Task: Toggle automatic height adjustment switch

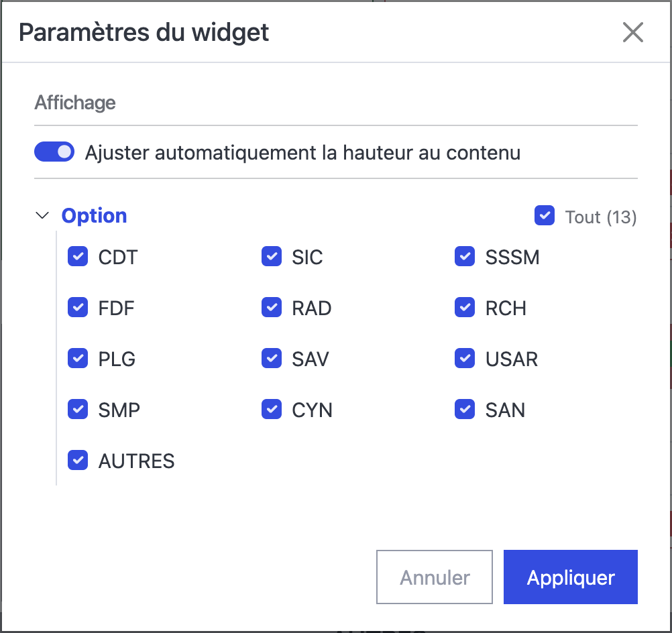Action: pos(54,152)
